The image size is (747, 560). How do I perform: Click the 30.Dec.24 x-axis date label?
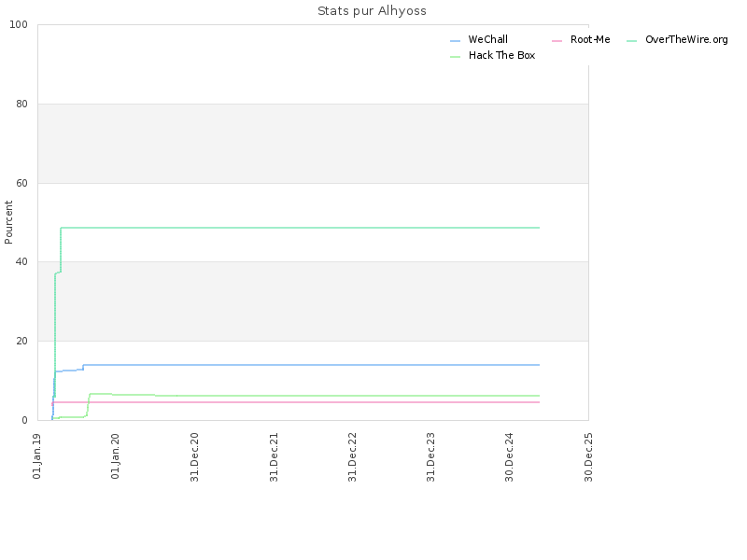point(509,457)
